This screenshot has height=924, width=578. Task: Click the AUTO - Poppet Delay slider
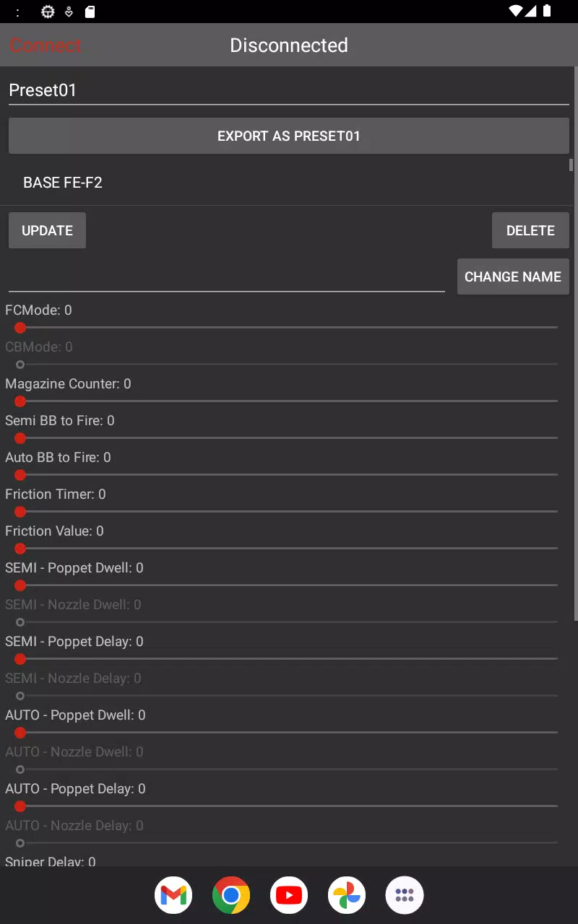pyautogui.click(x=289, y=806)
